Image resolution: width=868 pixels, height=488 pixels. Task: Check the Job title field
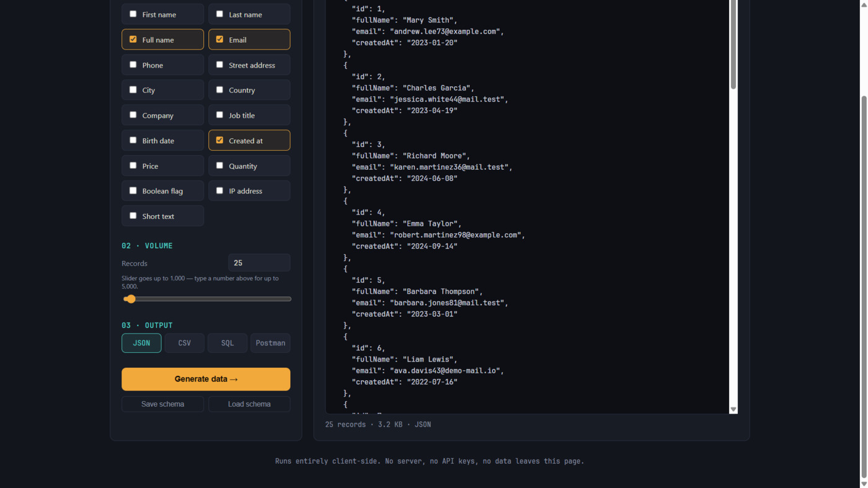click(x=219, y=115)
